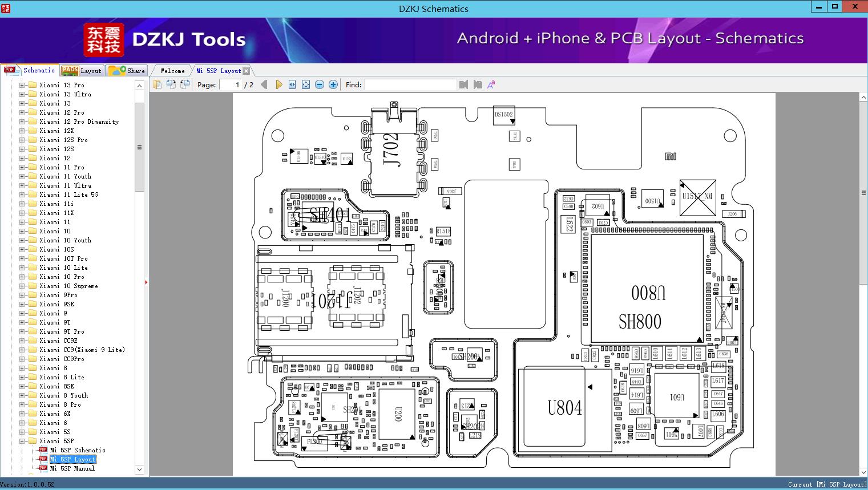
Task: Click the fit width icon
Action: (292, 84)
